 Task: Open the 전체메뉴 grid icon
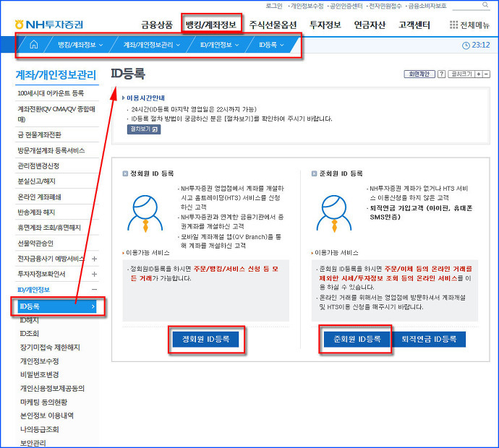point(453,25)
